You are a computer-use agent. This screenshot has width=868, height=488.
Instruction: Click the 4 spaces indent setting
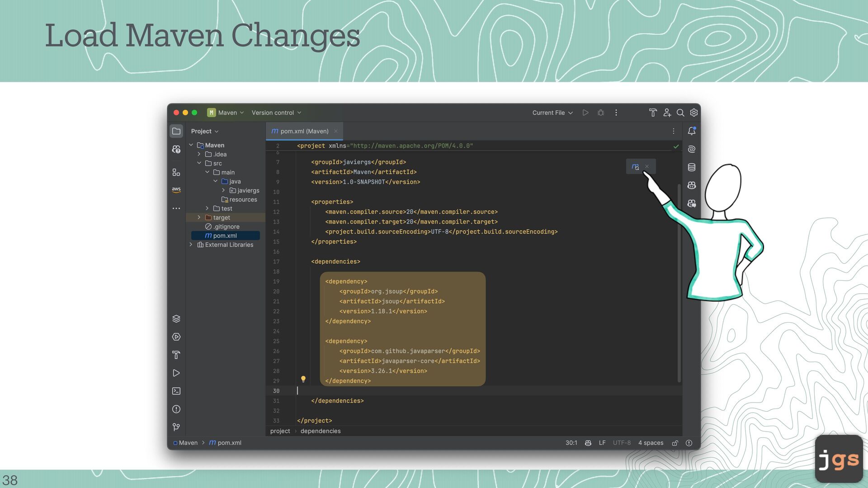pos(651,443)
